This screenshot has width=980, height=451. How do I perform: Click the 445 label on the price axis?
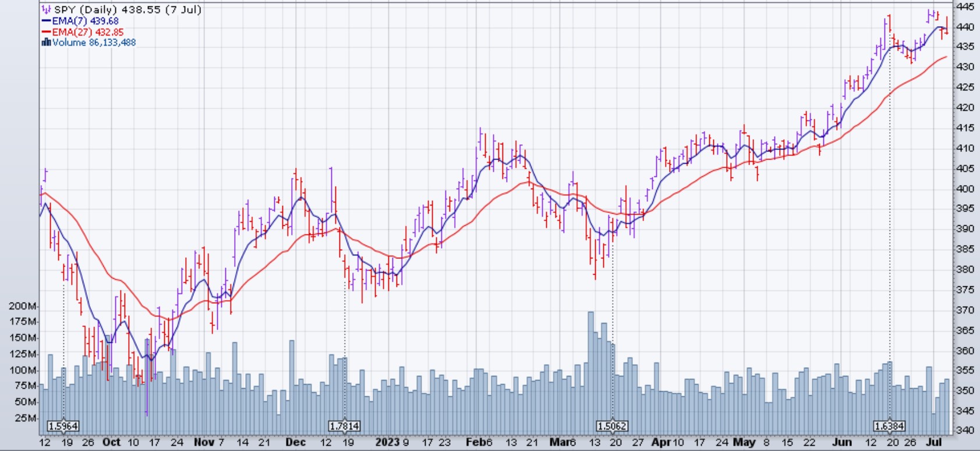(965, 7)
